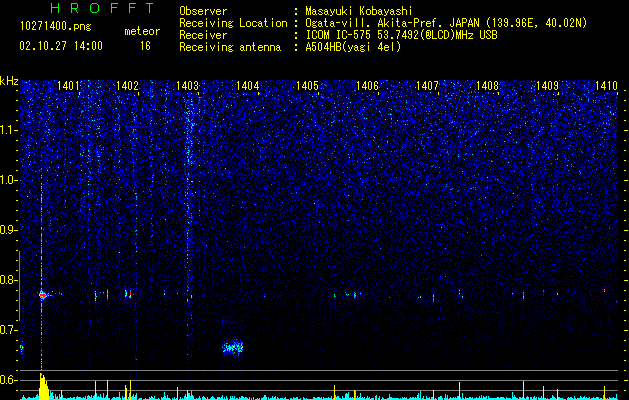Click the 1402 time marker
This screenshot has width=629, height=400.
click(128, 85)
